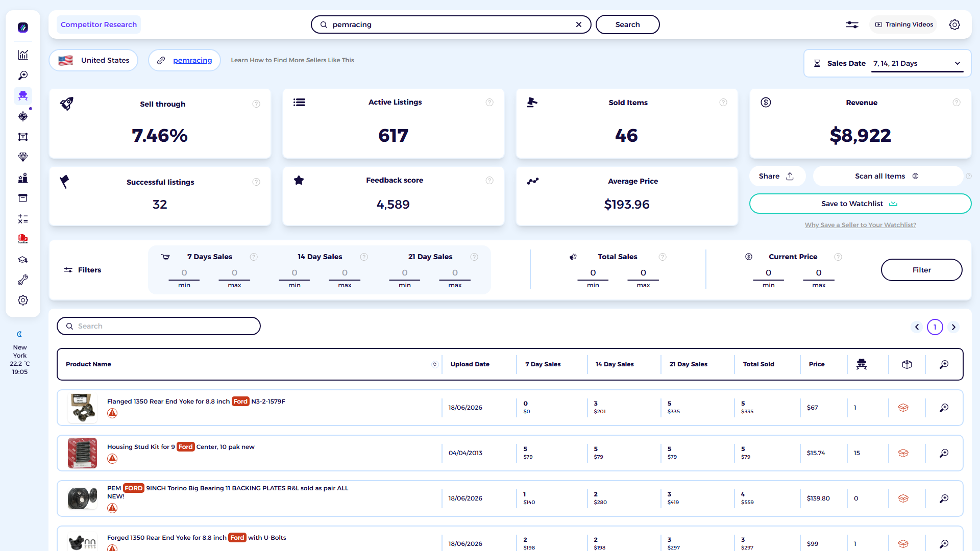Select the competitor research spy sidebar icon

[x=23, y=96]
